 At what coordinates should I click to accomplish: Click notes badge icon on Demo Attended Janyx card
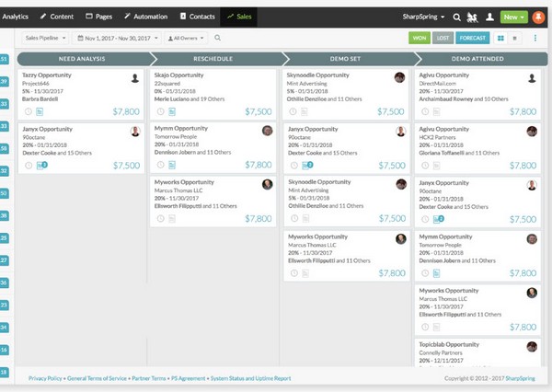(x=438, y=219)
